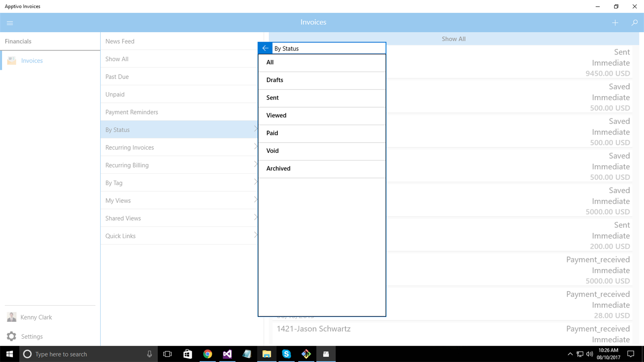The width and height of the screenshot is (644, 362).
Task: Show hidden system tray icons
Action: [x=570, y=354]
